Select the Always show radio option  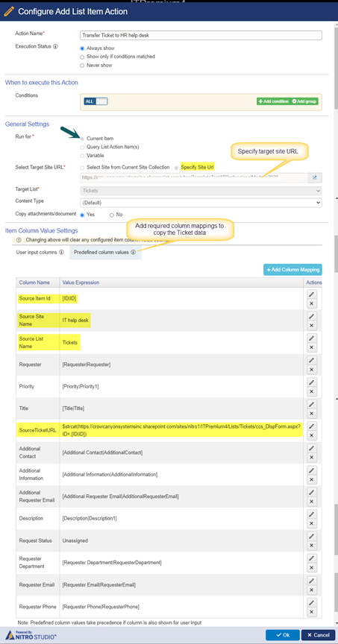point(82,48)
